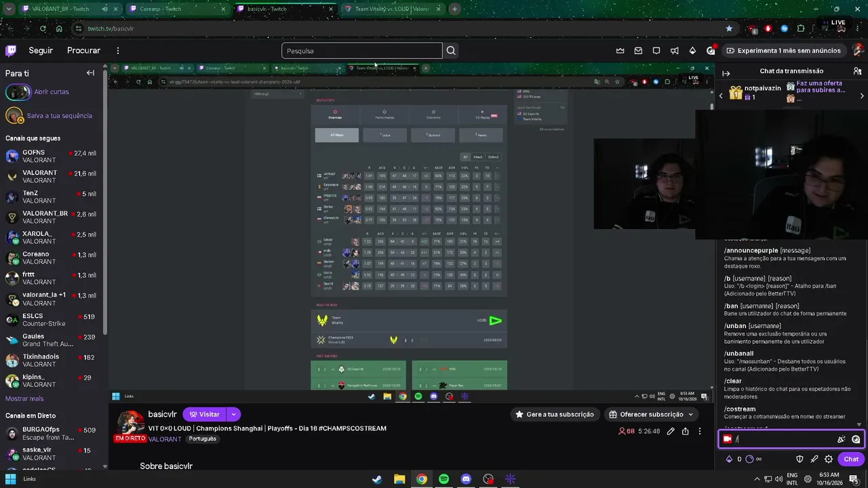Open the Twitch notifications inbox icon
Image resolution: width=868 pixels, height=488 pixels.
pyautogui.click(x=638, y=50)
